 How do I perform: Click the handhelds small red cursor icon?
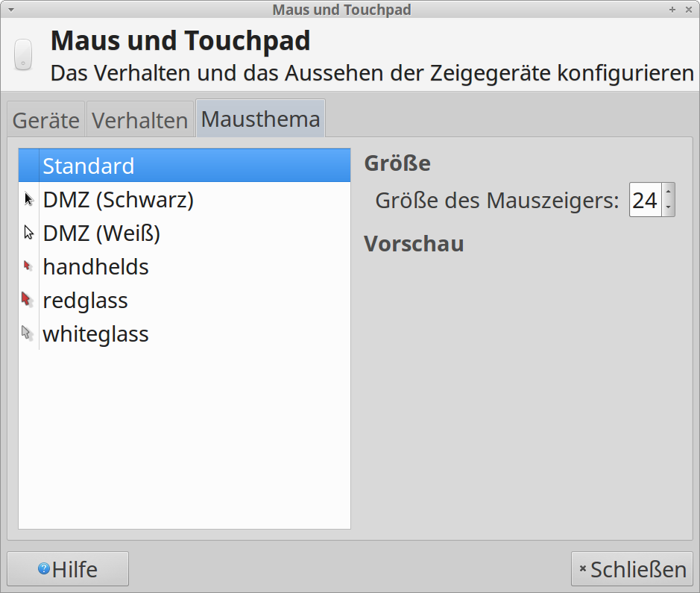[x=28, y=266]
